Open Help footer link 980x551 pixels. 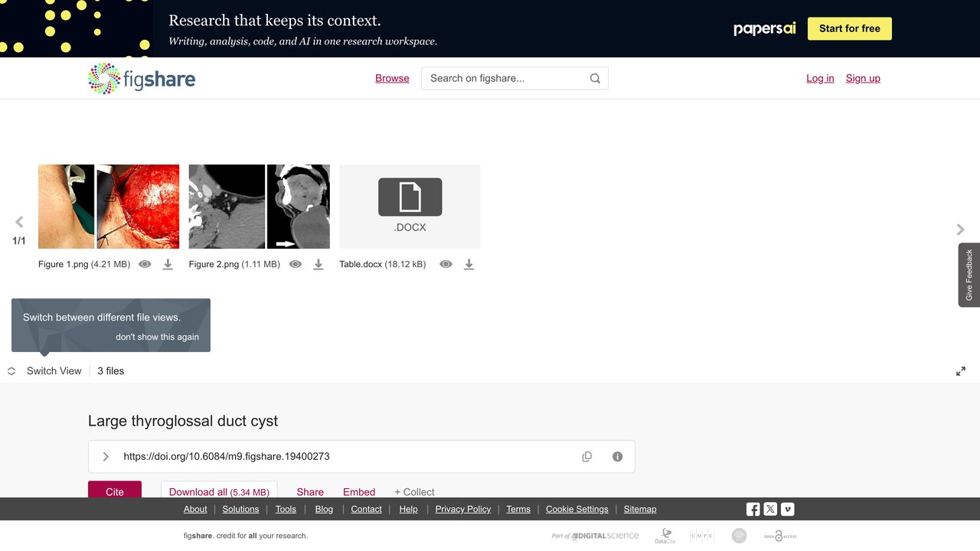coord(408,509)
